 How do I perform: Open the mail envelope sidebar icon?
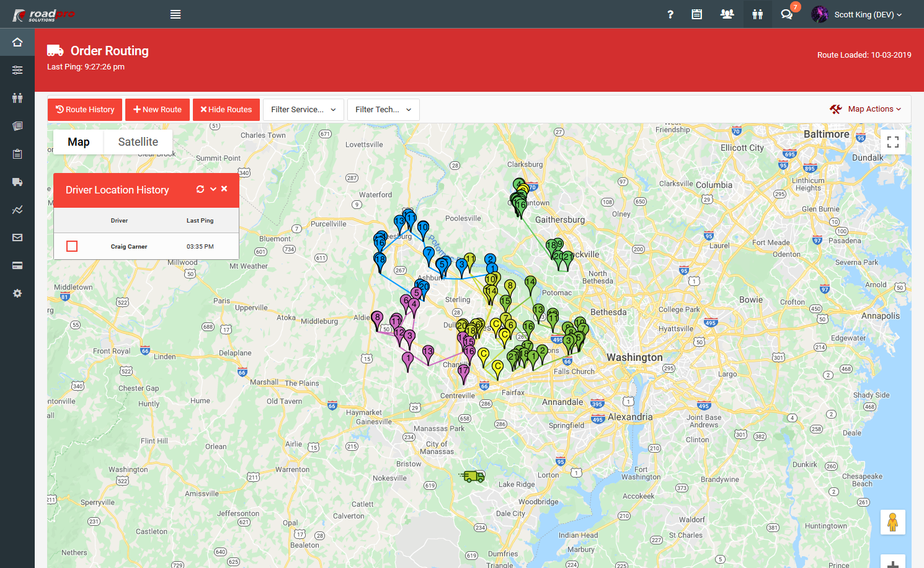click(17, 237)
